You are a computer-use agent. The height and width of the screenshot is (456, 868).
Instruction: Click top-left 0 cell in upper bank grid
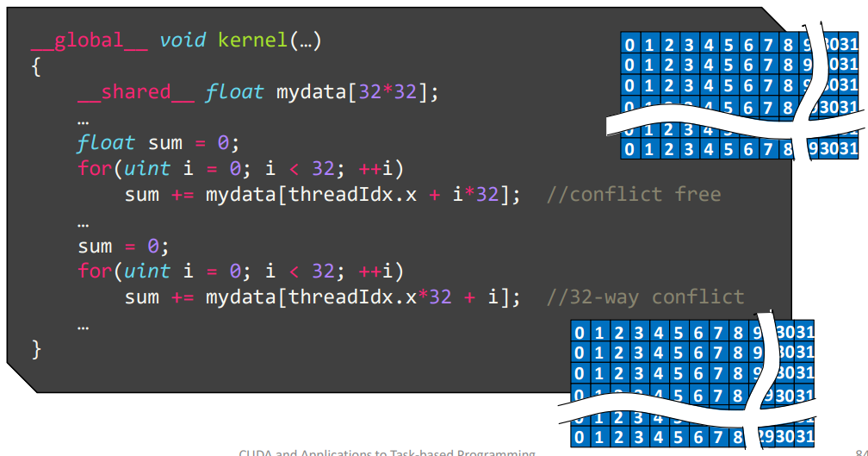tap(630, 45)
